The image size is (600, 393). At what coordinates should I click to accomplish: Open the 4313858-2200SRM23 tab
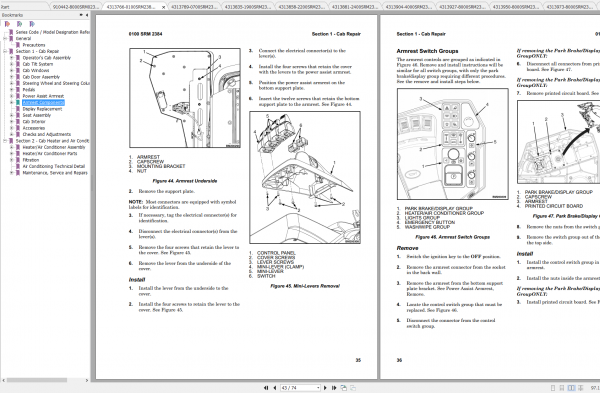pos(301,7)
